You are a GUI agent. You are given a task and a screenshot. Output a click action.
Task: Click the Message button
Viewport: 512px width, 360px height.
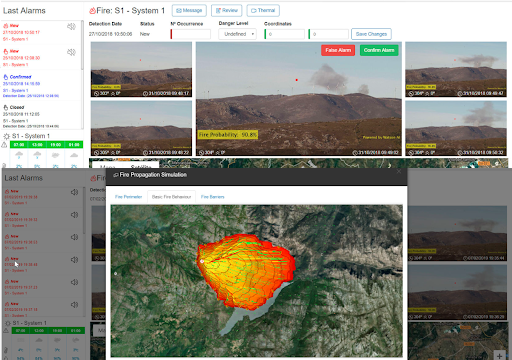pos(189,11)
